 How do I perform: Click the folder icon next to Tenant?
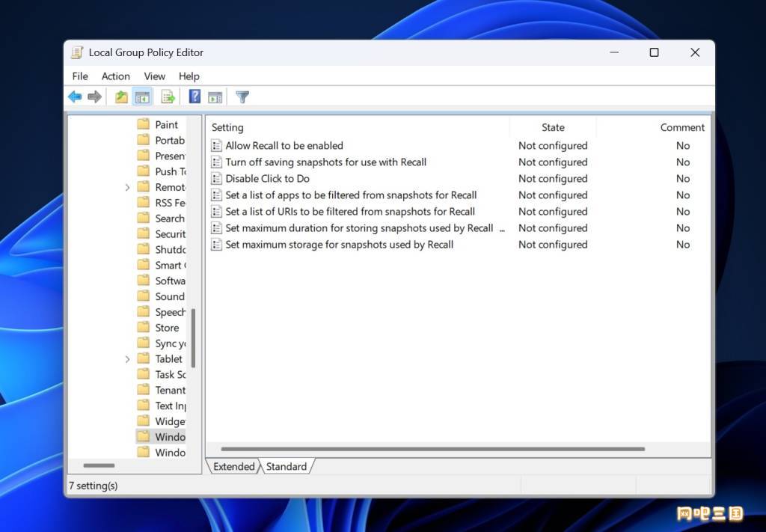click(x=143, y=390)
